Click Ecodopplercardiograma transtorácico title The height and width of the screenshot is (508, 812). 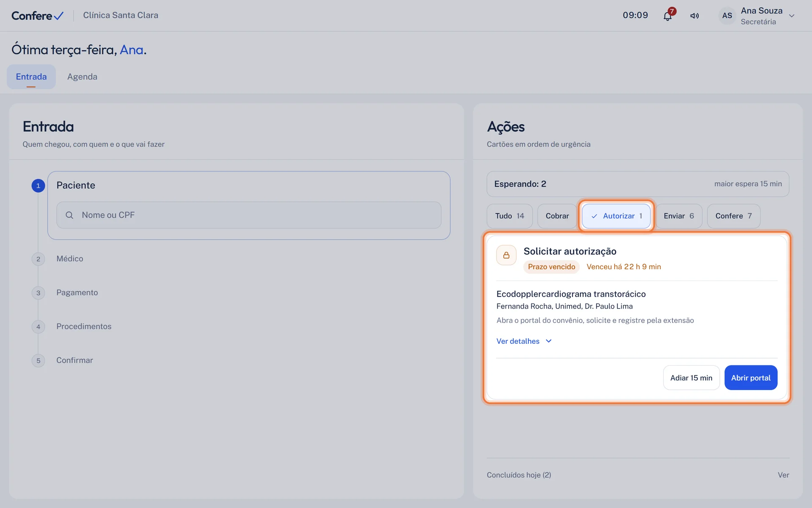pyautogui.click(x=571, y=294)
